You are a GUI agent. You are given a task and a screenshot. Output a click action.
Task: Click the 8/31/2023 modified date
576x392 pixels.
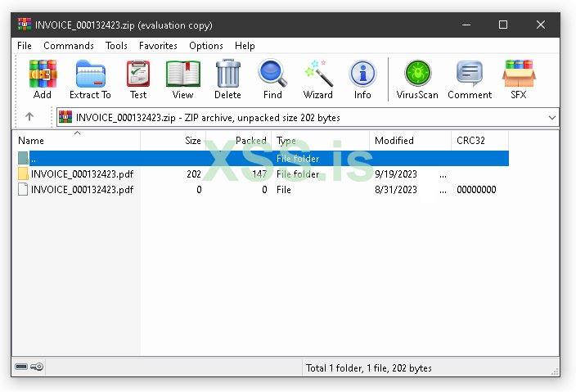[396, 190]
